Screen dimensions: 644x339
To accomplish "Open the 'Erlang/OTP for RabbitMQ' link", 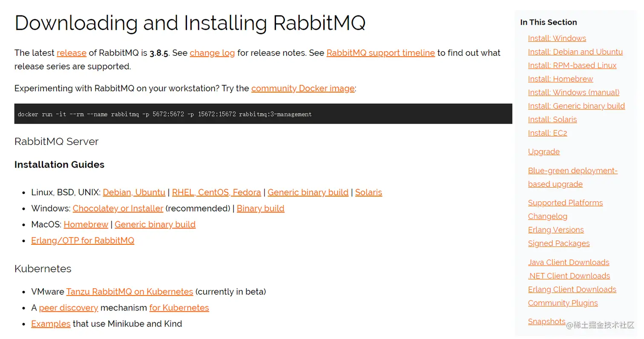I will [83, 240].
